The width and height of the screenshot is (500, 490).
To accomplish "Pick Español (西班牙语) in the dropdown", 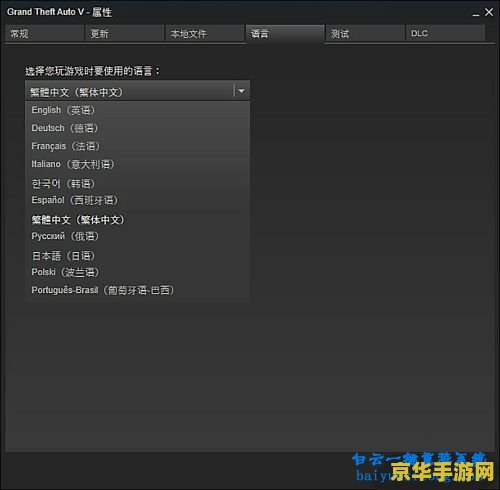I will click(x=137, y=200).
